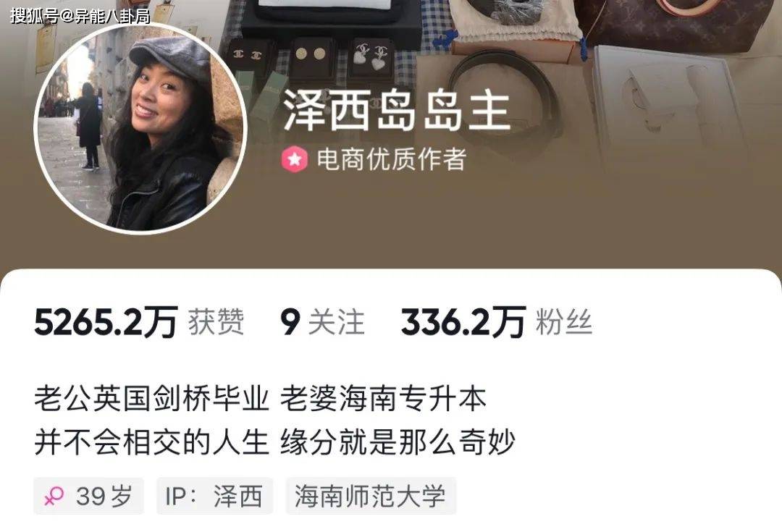This screenshot has height=532, width=782.
Task: Tap the IP: 泽西 location tag
Action: (x=214, y=496)
